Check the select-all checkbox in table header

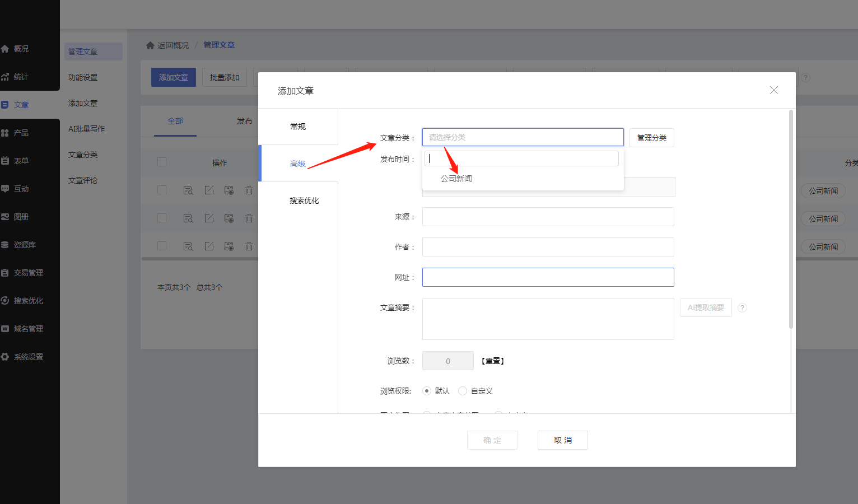click(162, 162)
